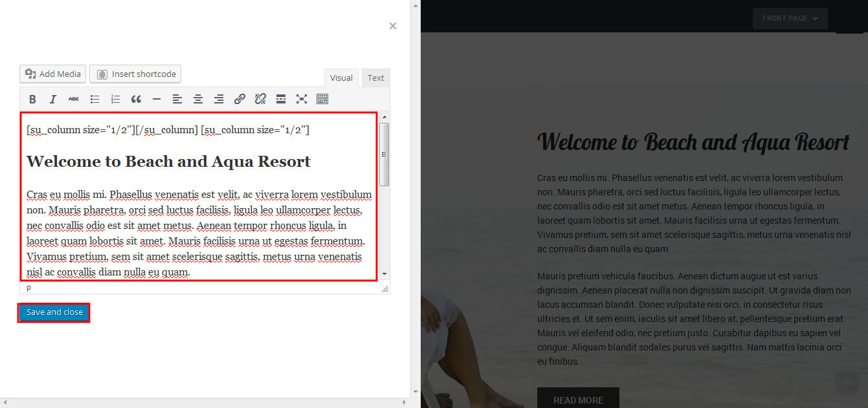
Task: Click the editor scrollbar up arrow
Action: pos(384,117)
